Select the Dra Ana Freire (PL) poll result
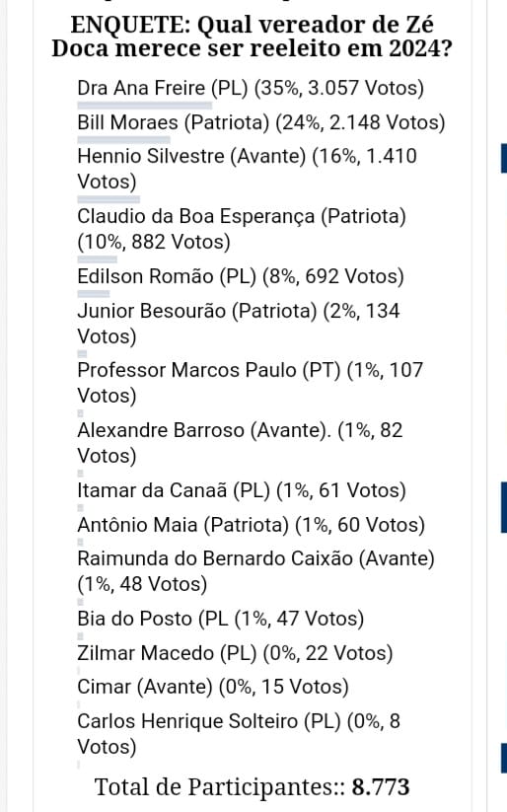 point(251,88)
